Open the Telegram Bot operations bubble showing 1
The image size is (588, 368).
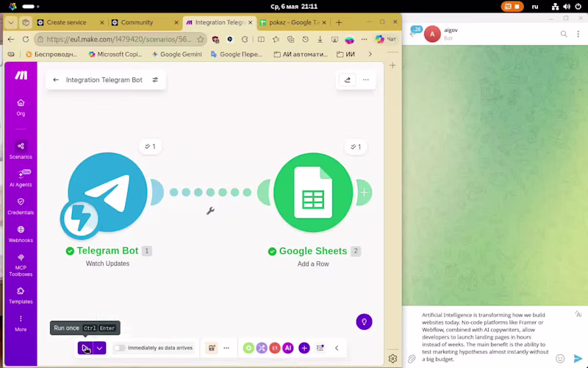[150, 146]
